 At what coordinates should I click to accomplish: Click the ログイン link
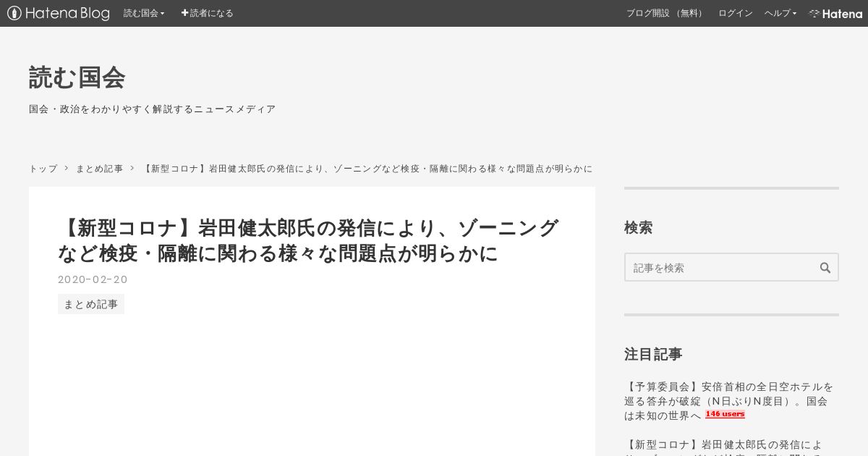735,13
